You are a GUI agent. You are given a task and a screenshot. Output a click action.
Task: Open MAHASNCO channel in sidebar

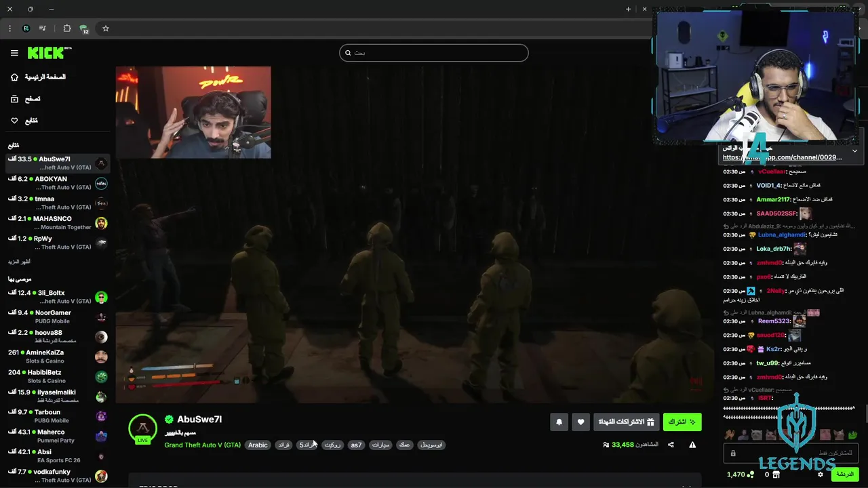point(57,223)
